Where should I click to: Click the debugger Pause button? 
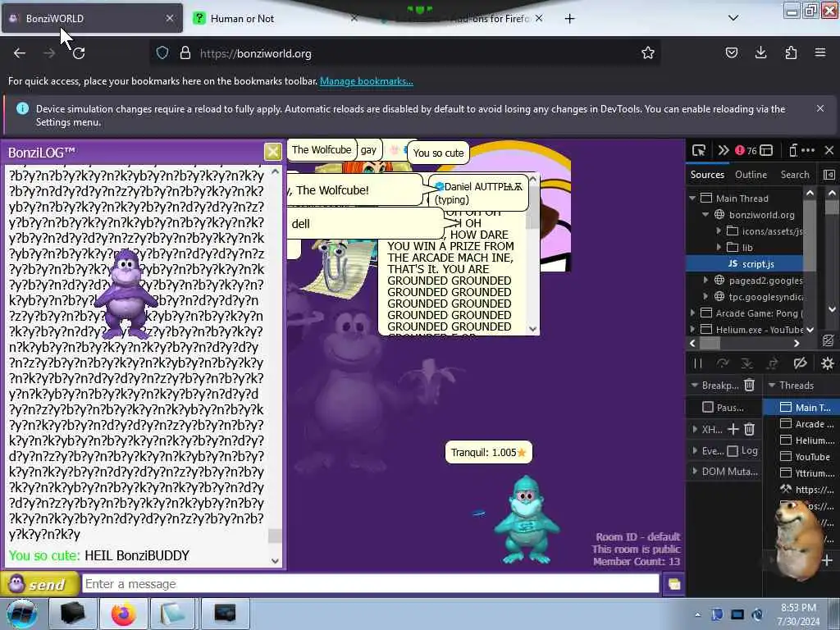point(698,363)
